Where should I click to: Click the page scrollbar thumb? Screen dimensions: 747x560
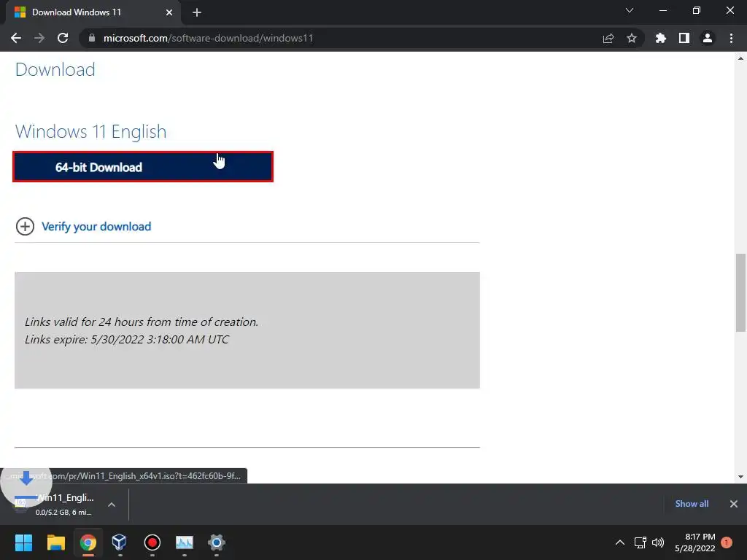pos(740,293)
